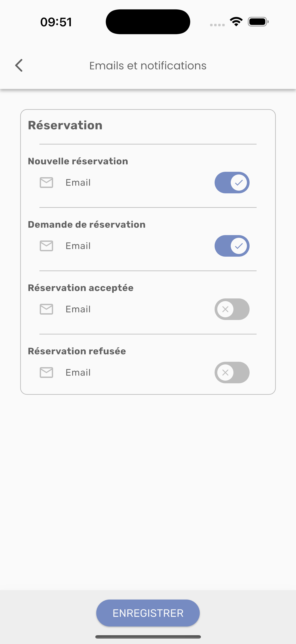Tap the envelope icon under Demande de réservation

(x=46, y=246)
